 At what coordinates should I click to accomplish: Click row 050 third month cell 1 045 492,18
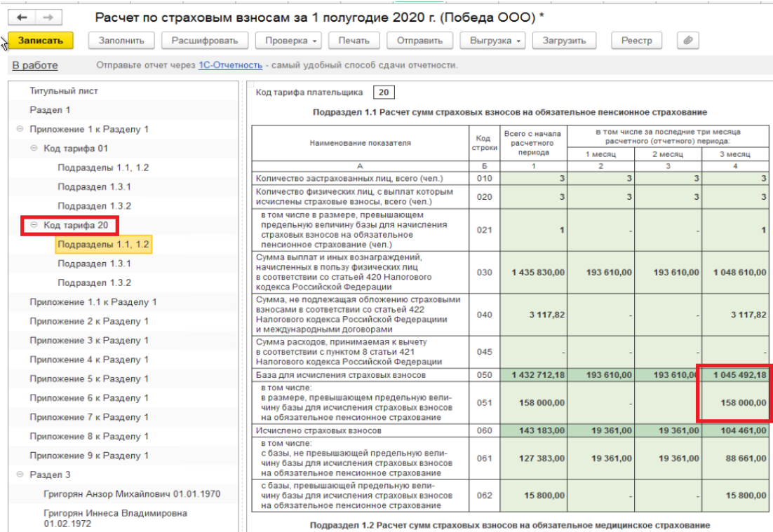pyautogui.click(x=736, y=375)
